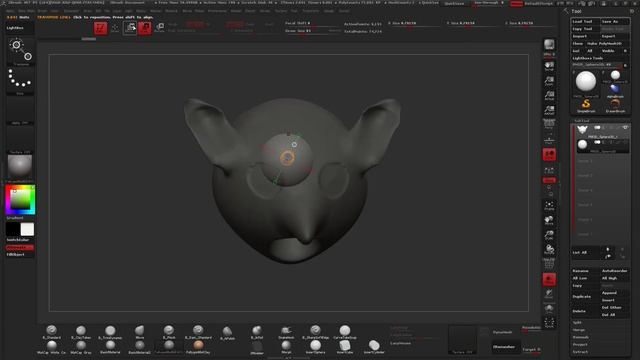Expand the Split subsection
640x360 pixels.
[x=577, y=322]
